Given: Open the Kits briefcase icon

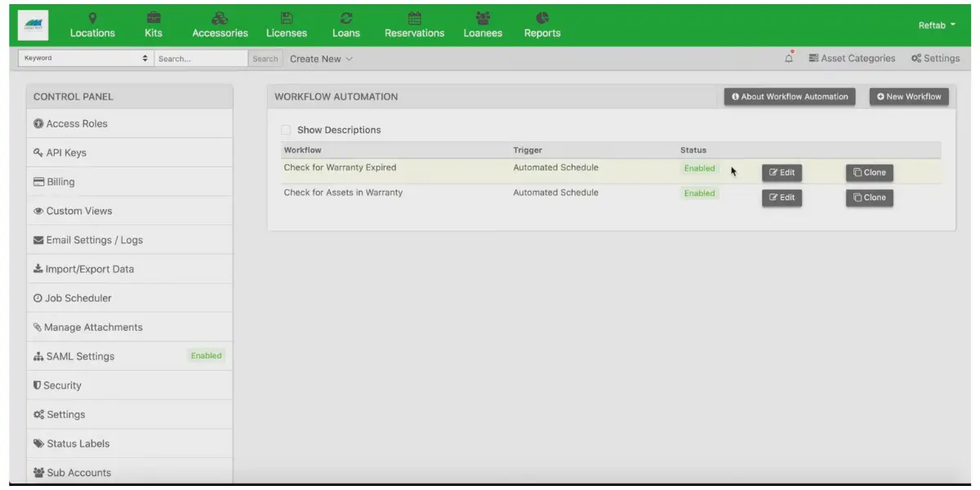Looking at the screenshot, I should click(154, 17).
